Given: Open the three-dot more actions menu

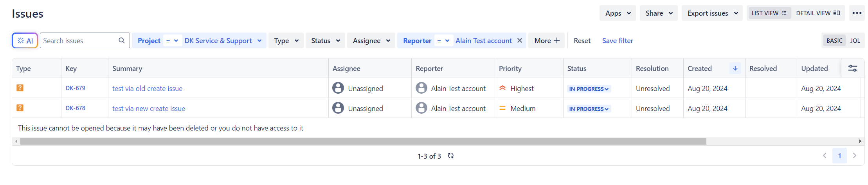Looking at the screenshot, I should coord(857,13).
